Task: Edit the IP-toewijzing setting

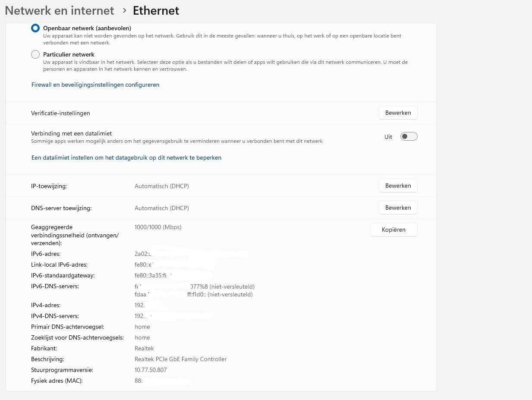Action: coord(398,186)
